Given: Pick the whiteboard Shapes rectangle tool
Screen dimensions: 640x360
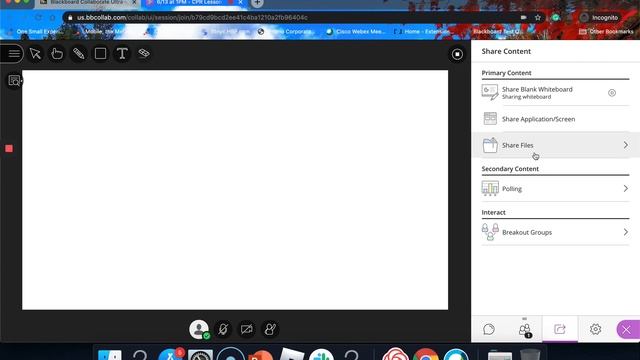Looking at the screenshot, I should (100, 53).
